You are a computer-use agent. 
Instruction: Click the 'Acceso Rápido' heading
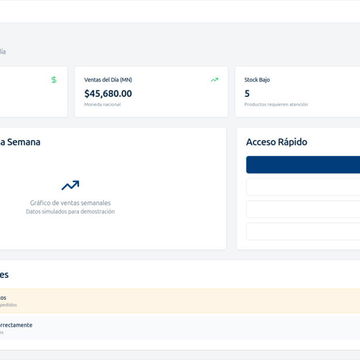pyautogui.click(x=277, y=142)
